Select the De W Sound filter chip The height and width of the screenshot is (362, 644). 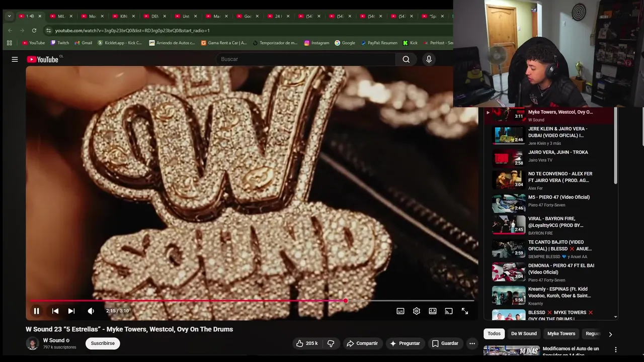pos(524,334)
